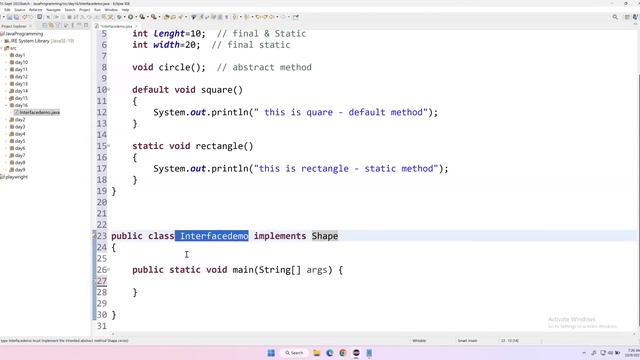Open Microsoft Edge from the taskbar
Image resolution: width=640 pixels, height=360 pixels.
tap(330, 353)
